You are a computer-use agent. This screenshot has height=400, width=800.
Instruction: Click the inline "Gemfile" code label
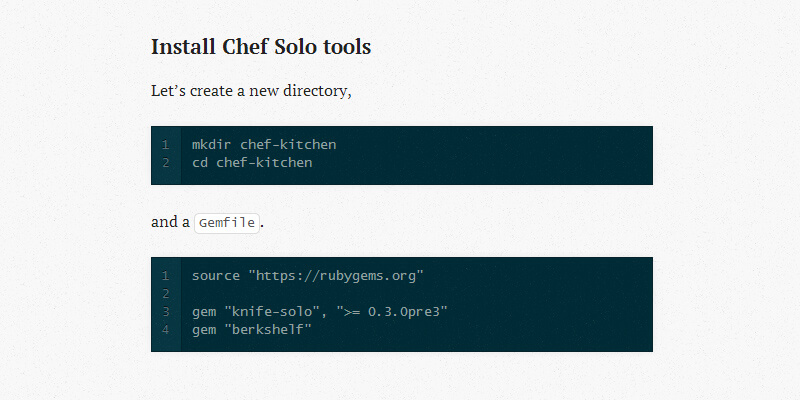click(x=226, y=223)
